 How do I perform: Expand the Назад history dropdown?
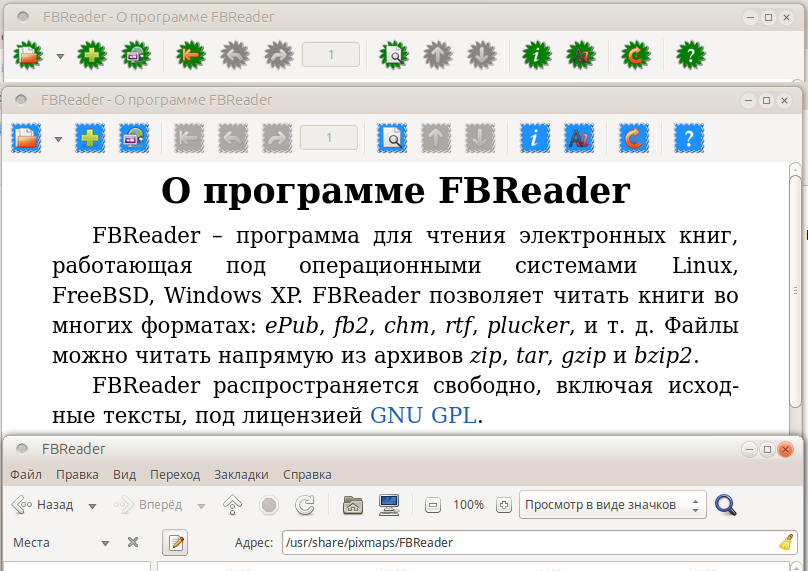[x=92, y=506]
